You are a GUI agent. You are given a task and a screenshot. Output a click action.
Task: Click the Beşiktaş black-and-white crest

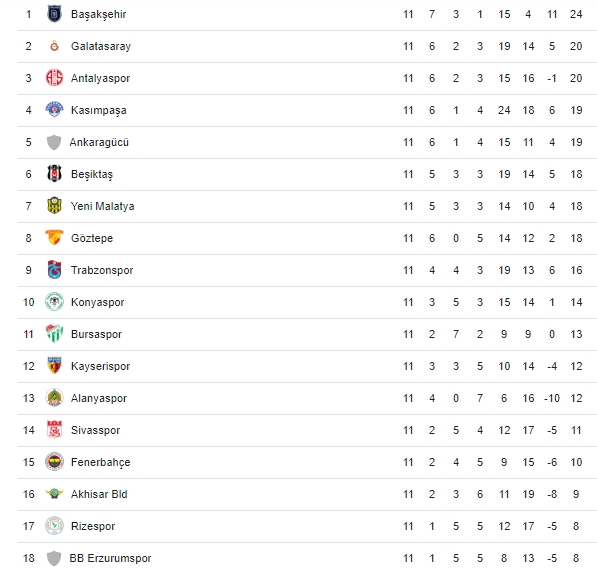click(54, 174)
